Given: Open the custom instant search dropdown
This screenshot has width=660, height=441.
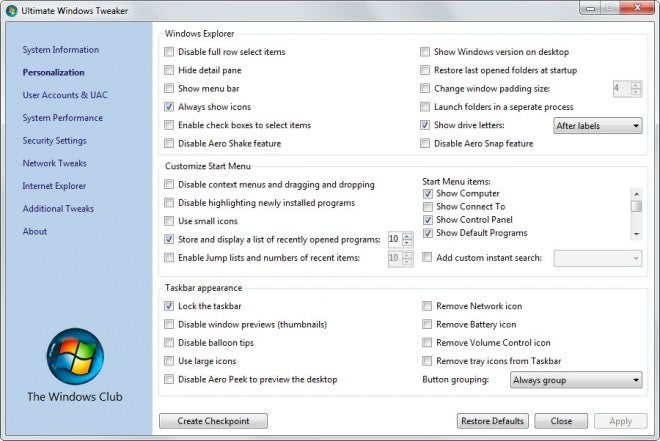Looking at the screenshot, I should (597, 258).
